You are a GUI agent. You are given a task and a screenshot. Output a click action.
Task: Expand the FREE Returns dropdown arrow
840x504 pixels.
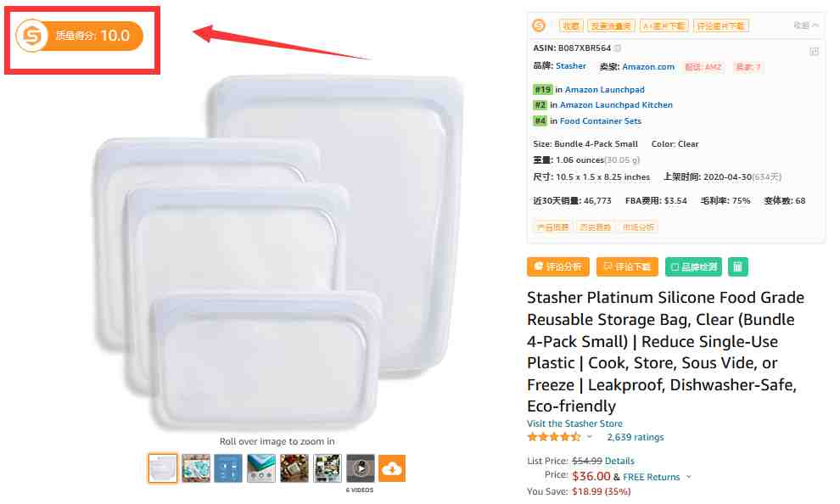[688, 477]
